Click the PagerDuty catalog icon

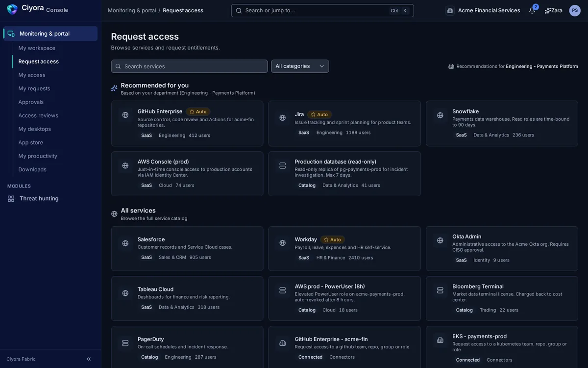[125, 343]
